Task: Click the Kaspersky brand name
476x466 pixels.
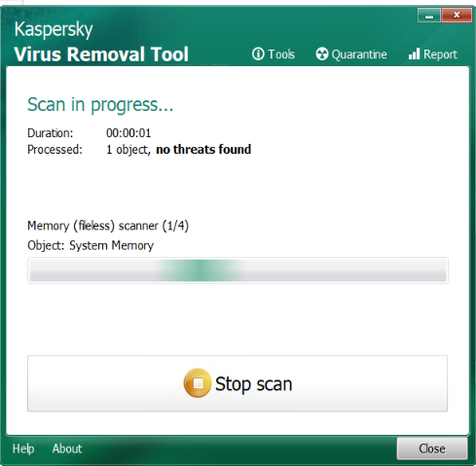Action: [54, 29]
